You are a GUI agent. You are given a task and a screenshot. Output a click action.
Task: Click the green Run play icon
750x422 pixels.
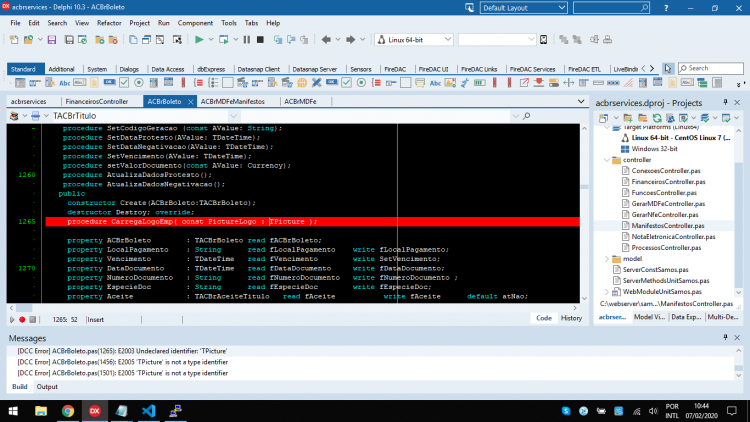(x=199, y=40)
